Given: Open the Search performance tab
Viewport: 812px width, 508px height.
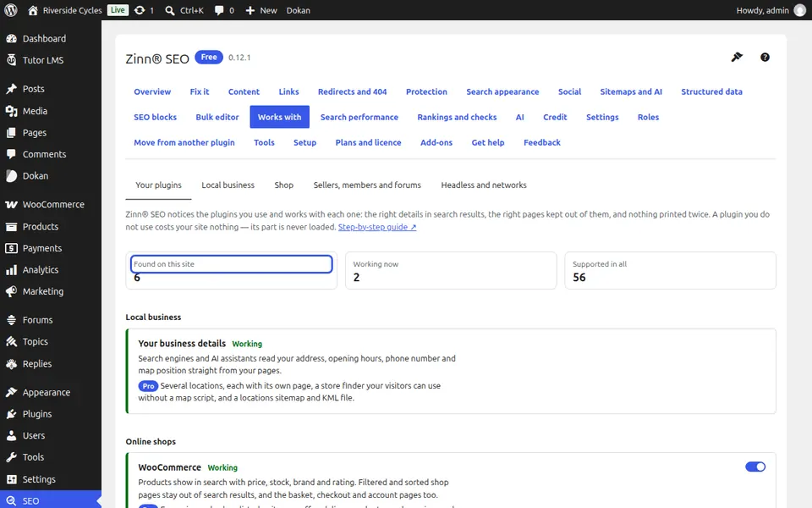Looking at the screenshot, I should coord(359,117).
